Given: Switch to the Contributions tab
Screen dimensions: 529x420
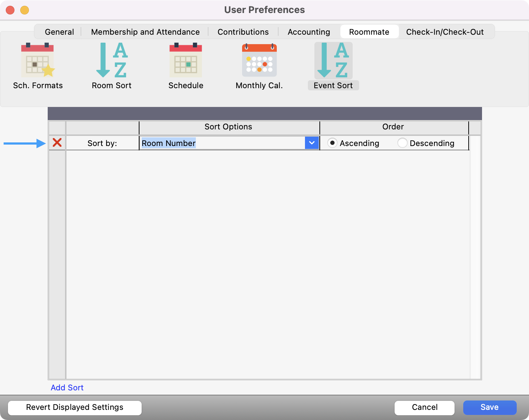Looking at the screenshot, I should [243, 32].
